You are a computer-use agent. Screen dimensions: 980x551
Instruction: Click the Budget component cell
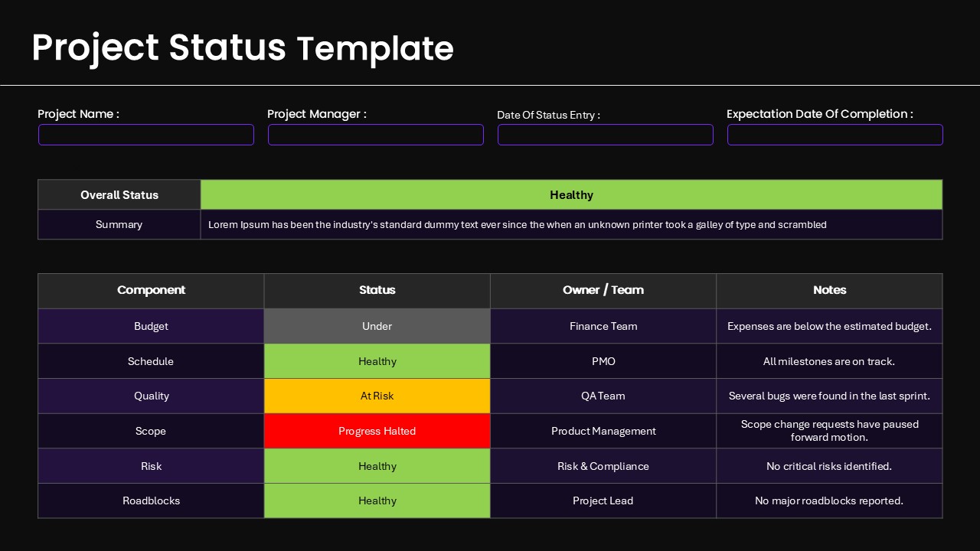(151, 326)
